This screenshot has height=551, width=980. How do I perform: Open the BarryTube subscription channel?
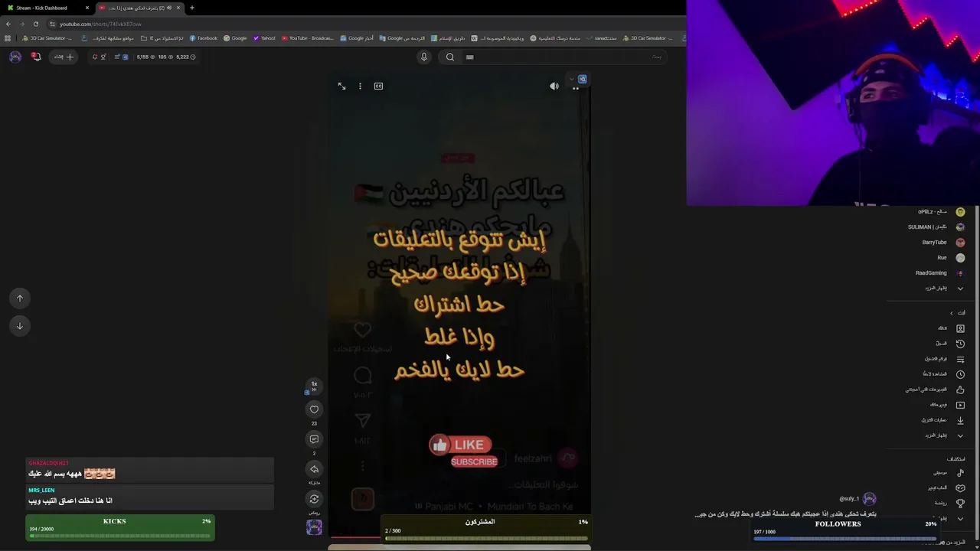[943, 243]
